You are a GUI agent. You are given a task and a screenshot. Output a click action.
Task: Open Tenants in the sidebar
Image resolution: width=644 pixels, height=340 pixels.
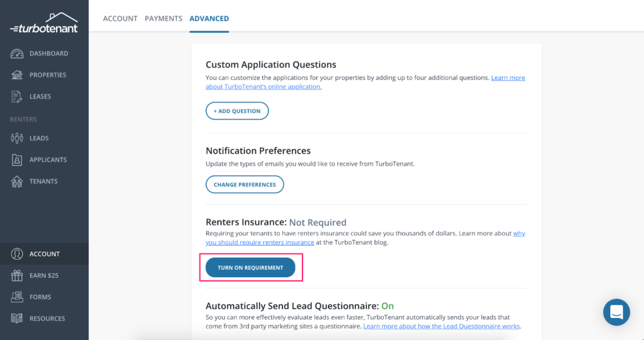point(45,181)
